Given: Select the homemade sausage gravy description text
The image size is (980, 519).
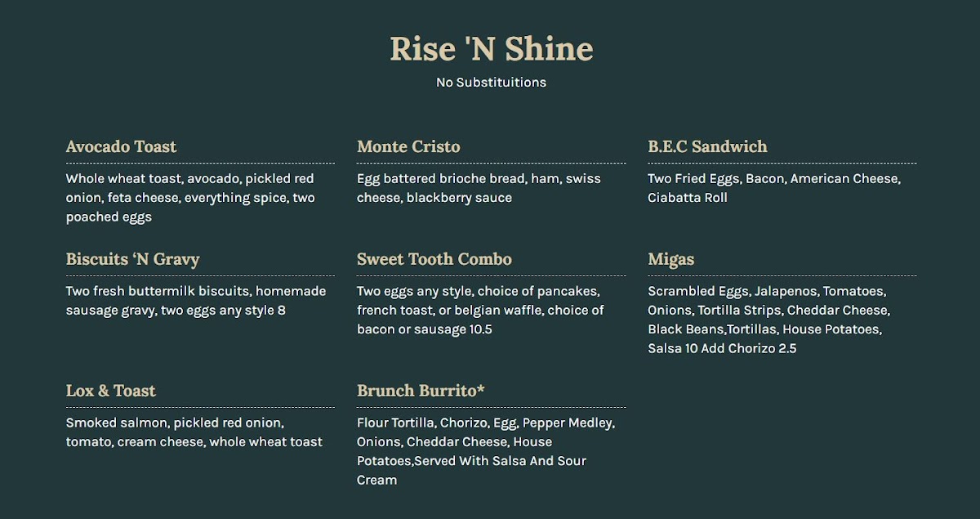Looking at the screenshot, I should click(x=196, y=301).
